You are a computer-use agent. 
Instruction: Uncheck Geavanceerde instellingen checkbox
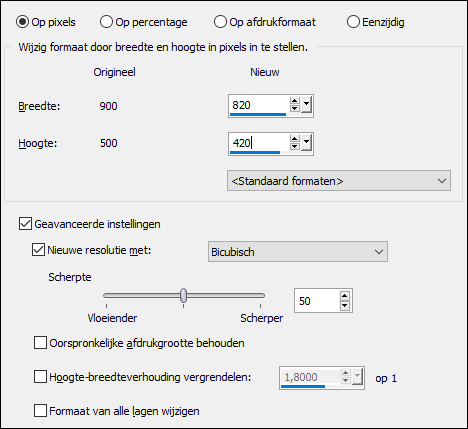click(x=25, y=224)
